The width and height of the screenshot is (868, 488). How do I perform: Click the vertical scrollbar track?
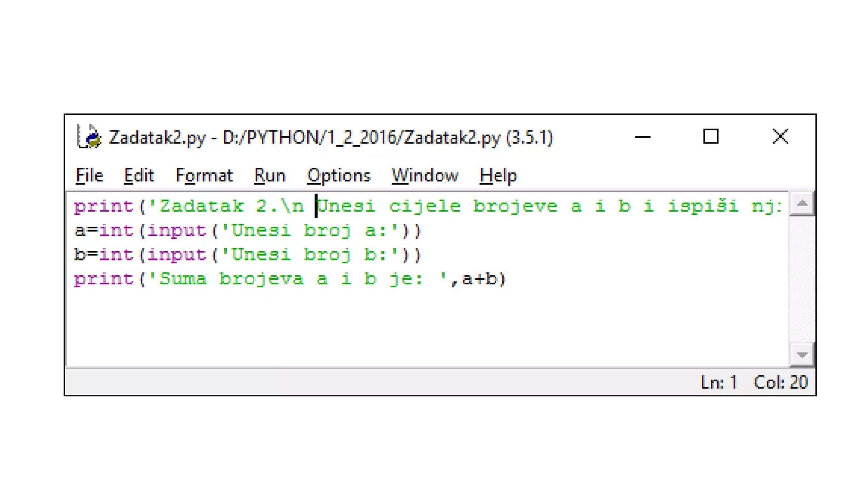pyautogui.click(x=801, y=280)
